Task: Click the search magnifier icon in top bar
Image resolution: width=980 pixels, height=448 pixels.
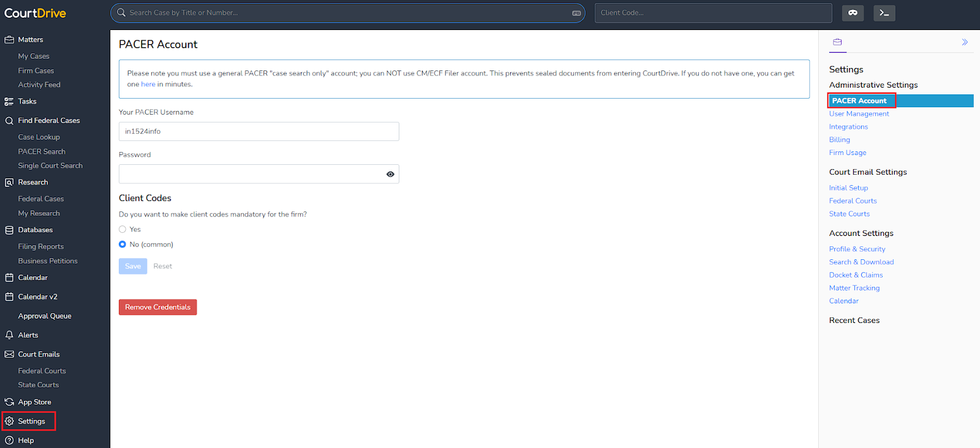Action: [121, 12]
